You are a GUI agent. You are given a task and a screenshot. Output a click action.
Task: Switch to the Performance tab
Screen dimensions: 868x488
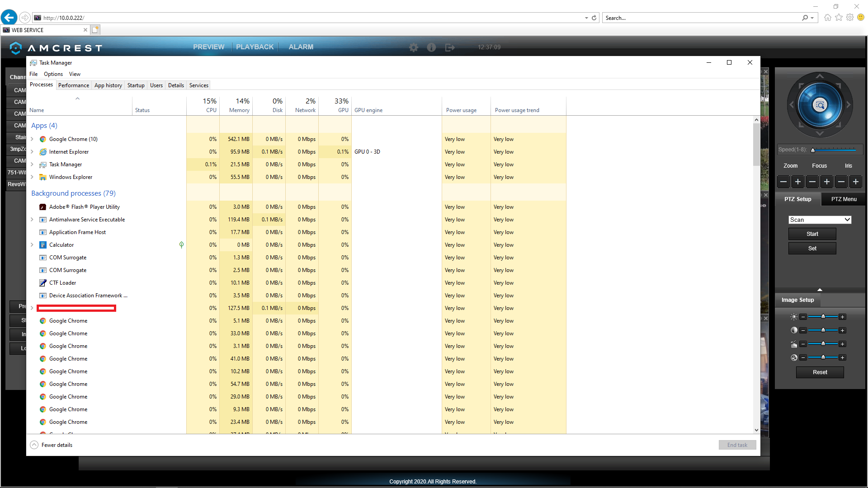tap(74, 85)
